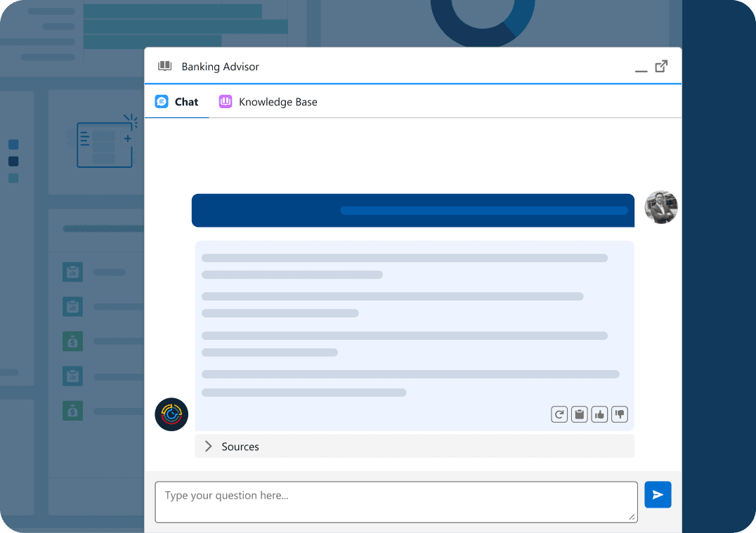756x533 pixels.
Task: Mark the response with thumbs down
Action: click(x=619, y=414)
